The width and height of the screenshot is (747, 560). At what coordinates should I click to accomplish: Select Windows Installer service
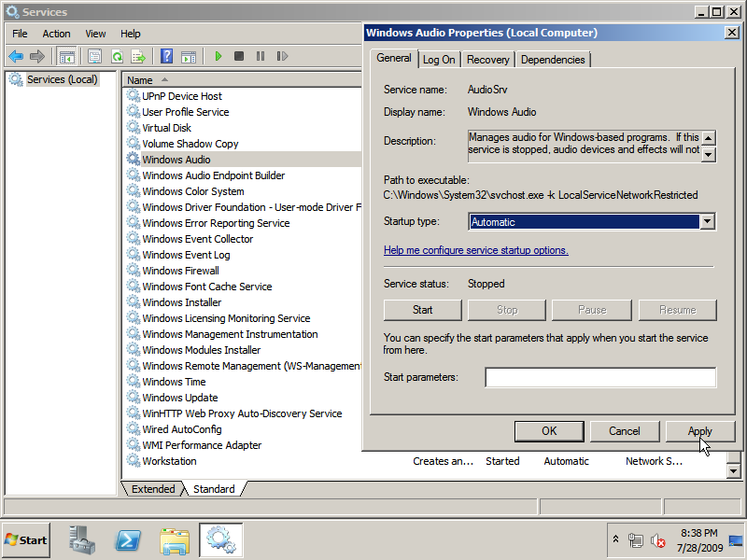click(181, 302)
